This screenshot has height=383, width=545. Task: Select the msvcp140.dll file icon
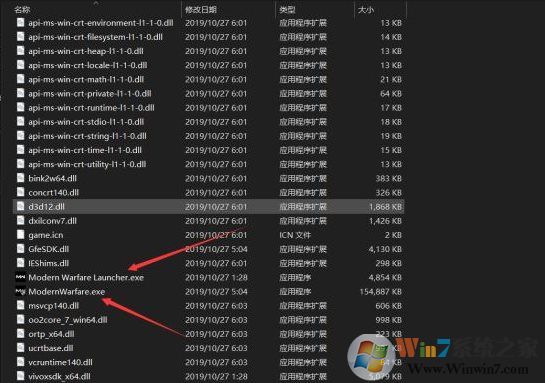21,305
